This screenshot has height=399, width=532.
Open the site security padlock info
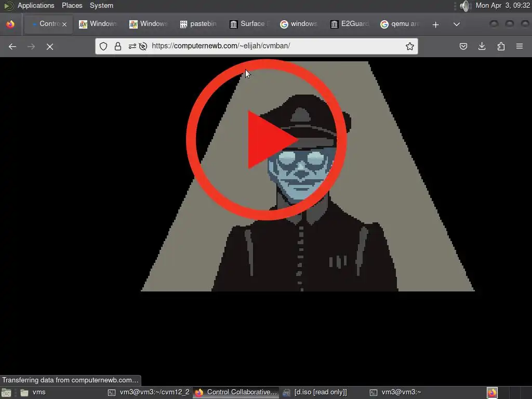pos(118,46)
